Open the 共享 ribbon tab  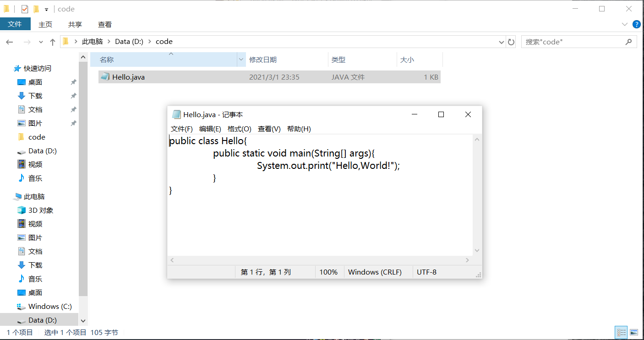(75, 24)
